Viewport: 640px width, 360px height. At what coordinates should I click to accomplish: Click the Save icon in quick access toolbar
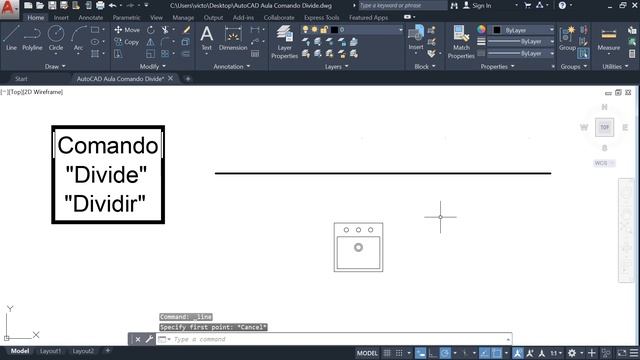pos(52,5)
